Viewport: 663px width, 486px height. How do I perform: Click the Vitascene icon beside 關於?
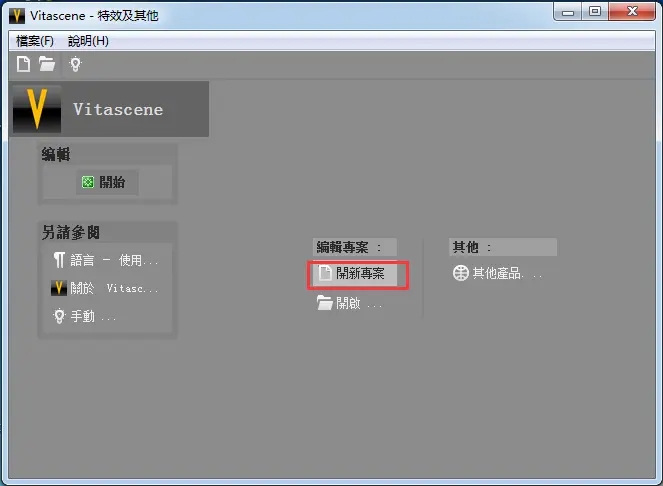coord(59,288)
